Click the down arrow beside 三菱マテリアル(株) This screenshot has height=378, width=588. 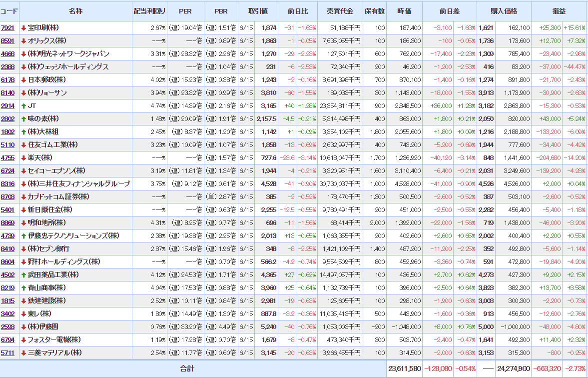click(x=23, y=353)
